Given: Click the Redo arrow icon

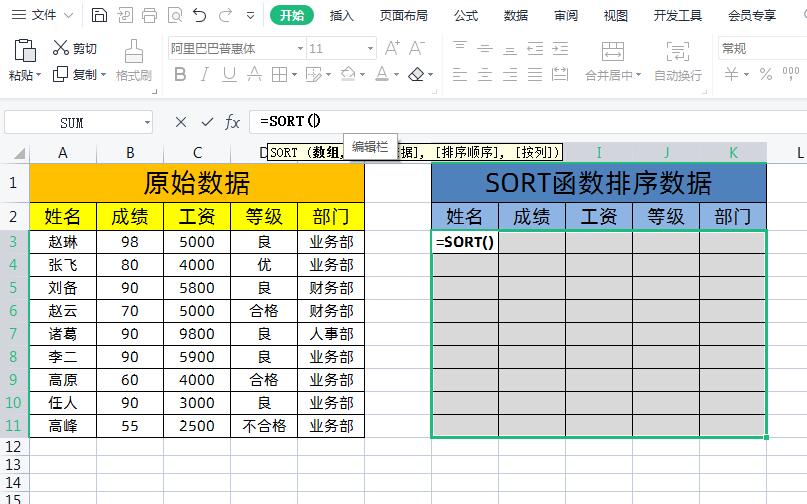Looking at the screenshot, I should (x=225, y=15).
